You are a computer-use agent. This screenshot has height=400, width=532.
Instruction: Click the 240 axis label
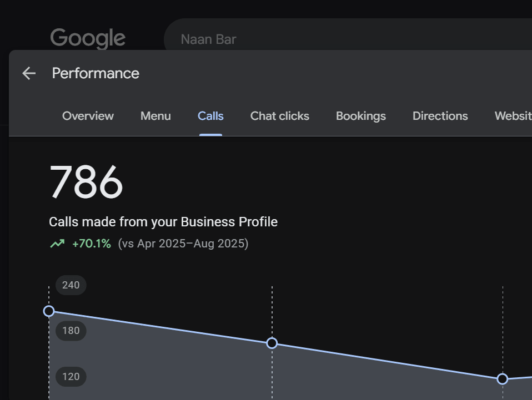pyautogui.click(x=71, y=285)
